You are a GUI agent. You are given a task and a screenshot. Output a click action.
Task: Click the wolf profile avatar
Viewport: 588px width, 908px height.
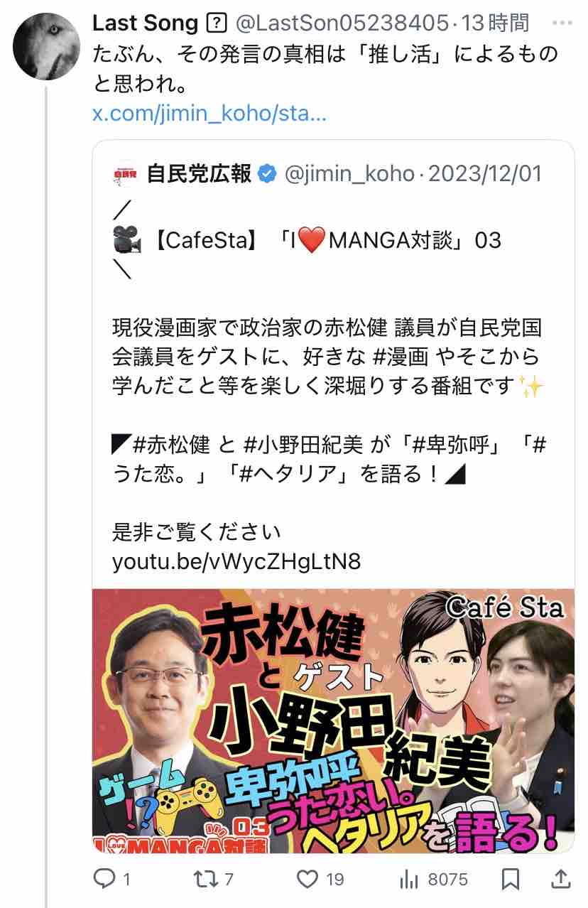(x=45, y=47)
